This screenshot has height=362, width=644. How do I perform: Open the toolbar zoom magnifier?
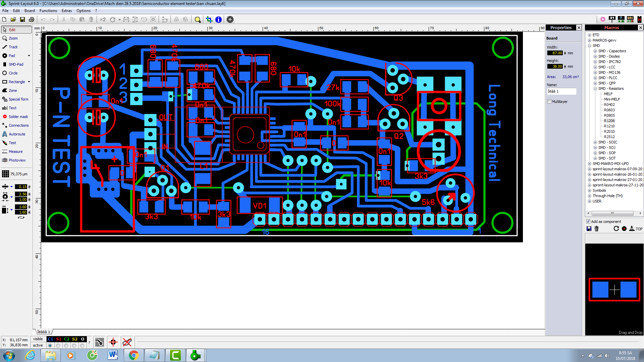point(198,19)
